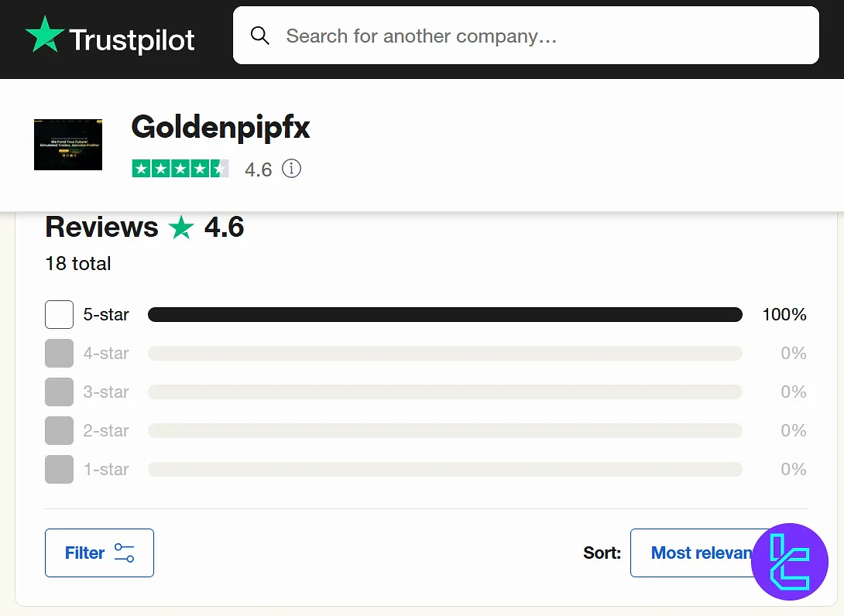Open the Filter options
This screenshot has height=616, width=844.
(x=99, y=552)
